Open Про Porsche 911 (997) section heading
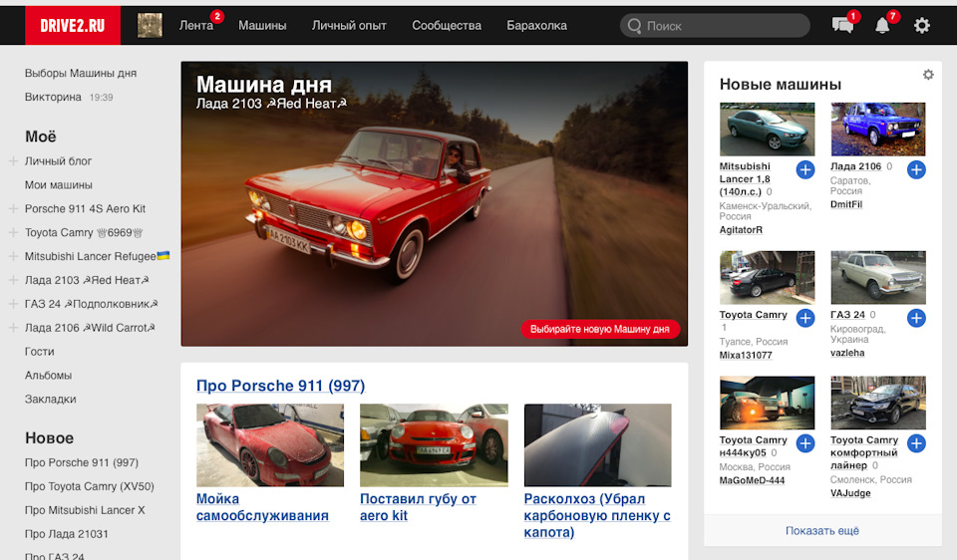957x560 pixels. (x=281, y=386)
